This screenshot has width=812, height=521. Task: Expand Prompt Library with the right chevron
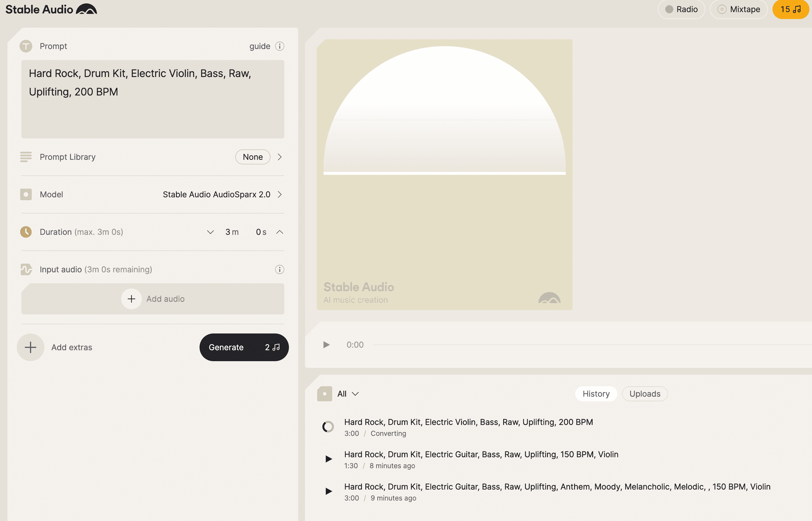coord(279,157)
